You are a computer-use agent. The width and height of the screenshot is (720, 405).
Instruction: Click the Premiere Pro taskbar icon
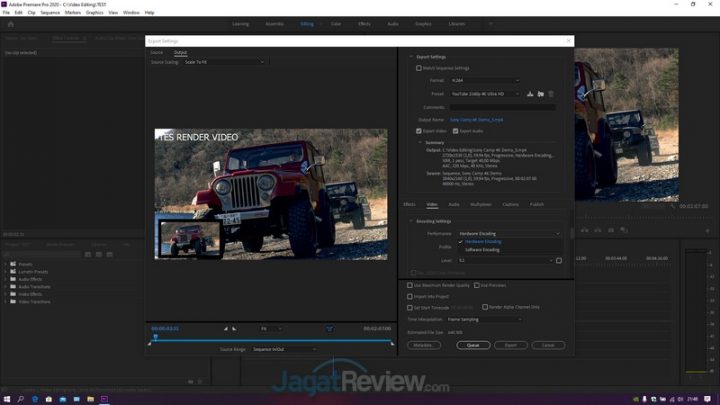pyautogui.click(x=104, y=398)
